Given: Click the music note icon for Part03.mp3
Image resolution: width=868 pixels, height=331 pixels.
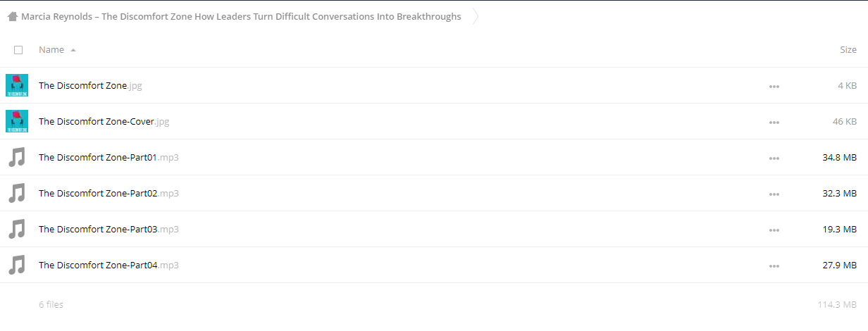Looking at the screenshot, I should pyautogui.click(x=17, y=229).
